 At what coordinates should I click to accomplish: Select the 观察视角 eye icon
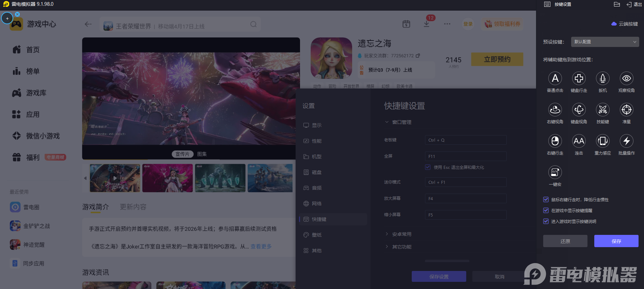[626, 79]
